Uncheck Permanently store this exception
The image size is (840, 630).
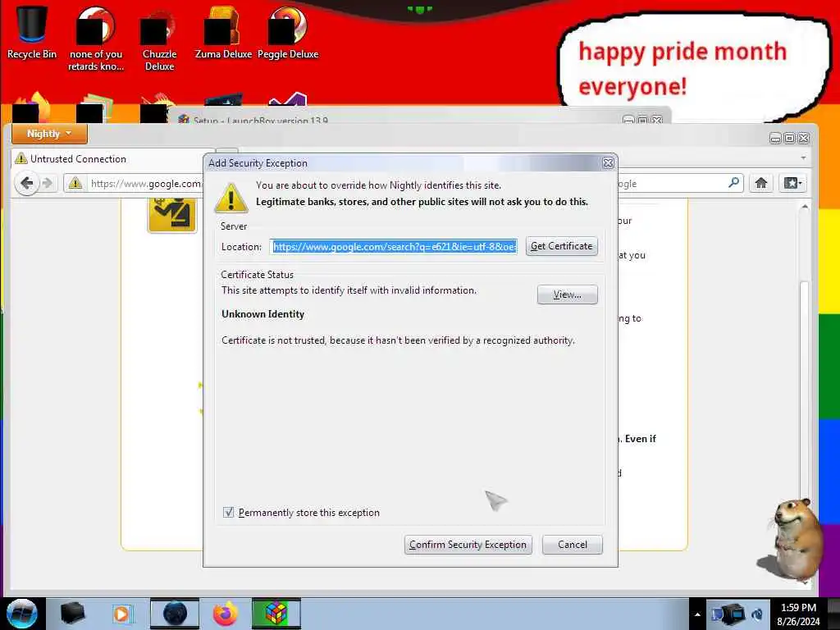click(228, 513)
